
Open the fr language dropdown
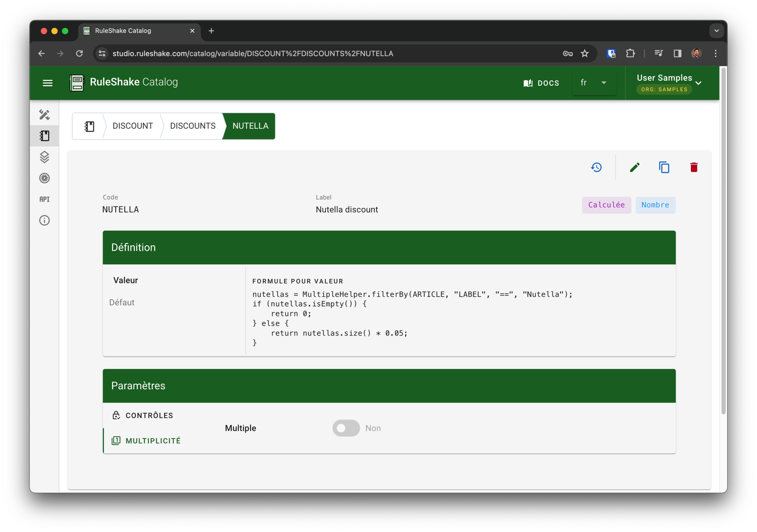click(x=594, y=83)
